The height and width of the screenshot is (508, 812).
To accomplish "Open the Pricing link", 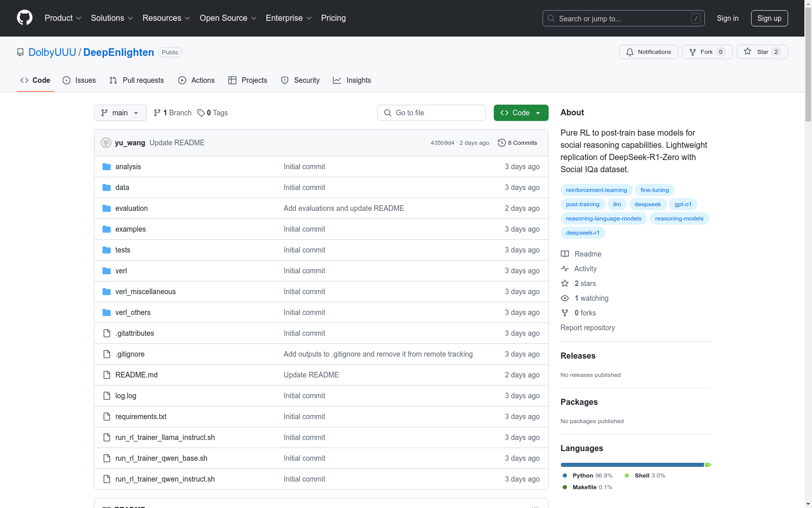I will (x=333, y=18).
